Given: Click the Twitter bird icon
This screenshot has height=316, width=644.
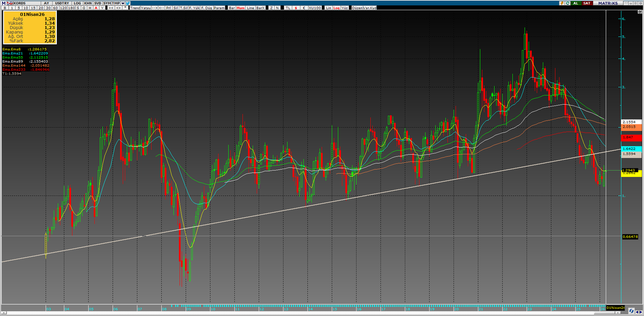Looking at the screenshot, I should tap(128, 3).
